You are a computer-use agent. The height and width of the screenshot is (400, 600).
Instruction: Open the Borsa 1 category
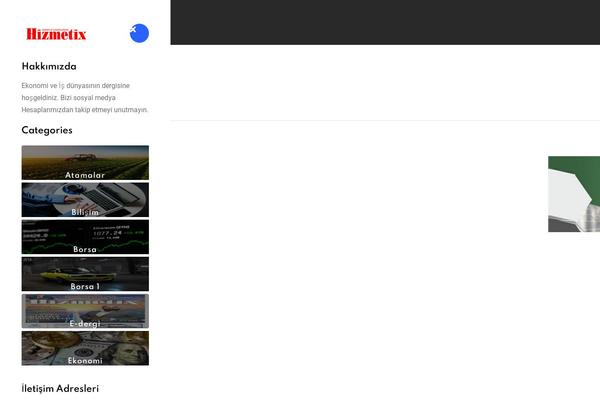(x=85, y=274)
